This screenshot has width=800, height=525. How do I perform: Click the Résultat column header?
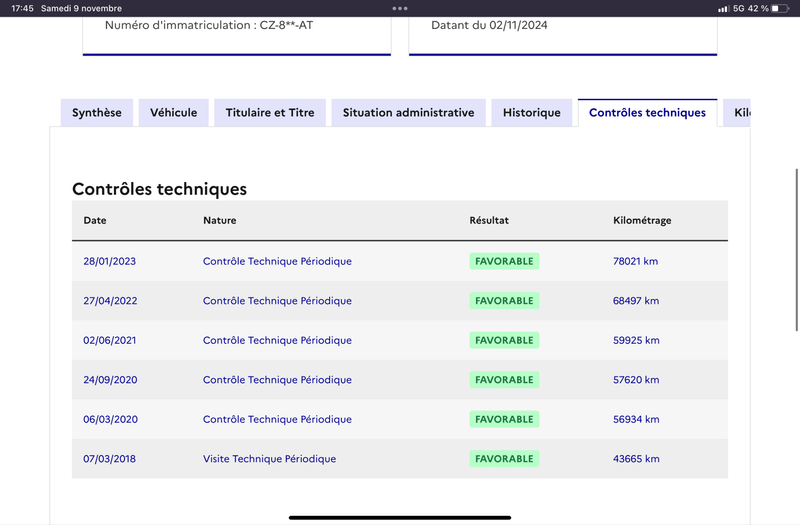[x=489, y=220]
